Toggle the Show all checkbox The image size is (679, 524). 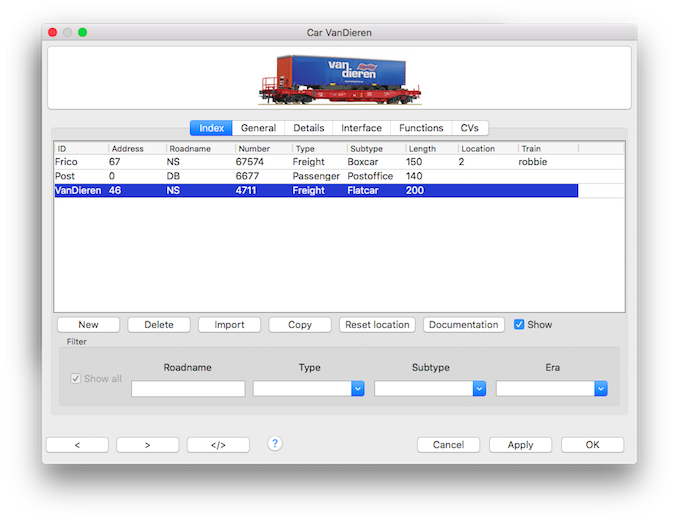[x=75, y=379]
